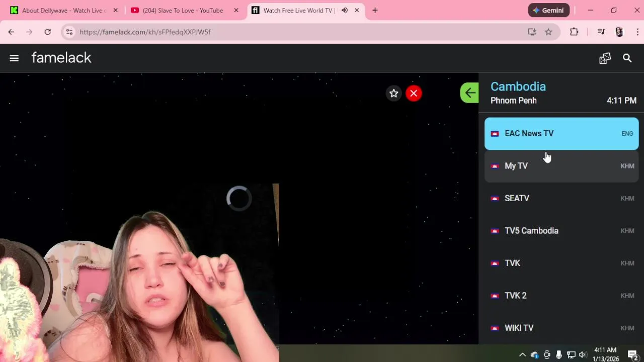Screen dimensions: 644x362
Task: Open the taskbar volume icon
Action: [583, 354]
